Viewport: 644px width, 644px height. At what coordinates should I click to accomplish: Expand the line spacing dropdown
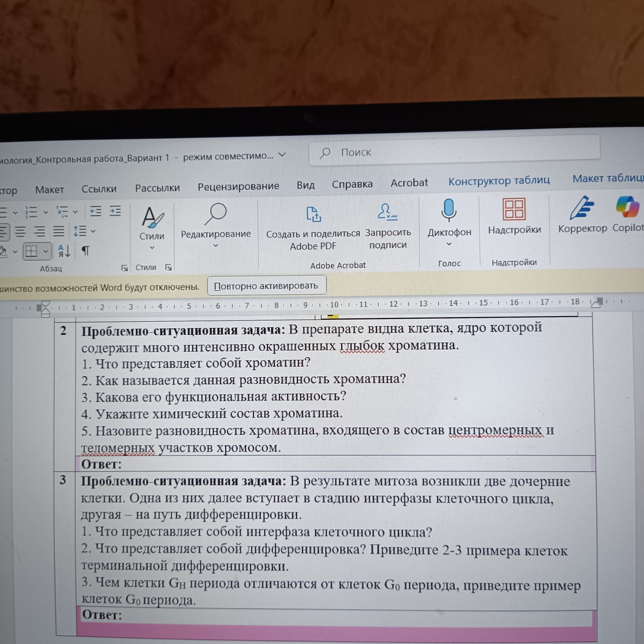pyautogui.click(x=93, y=231)
